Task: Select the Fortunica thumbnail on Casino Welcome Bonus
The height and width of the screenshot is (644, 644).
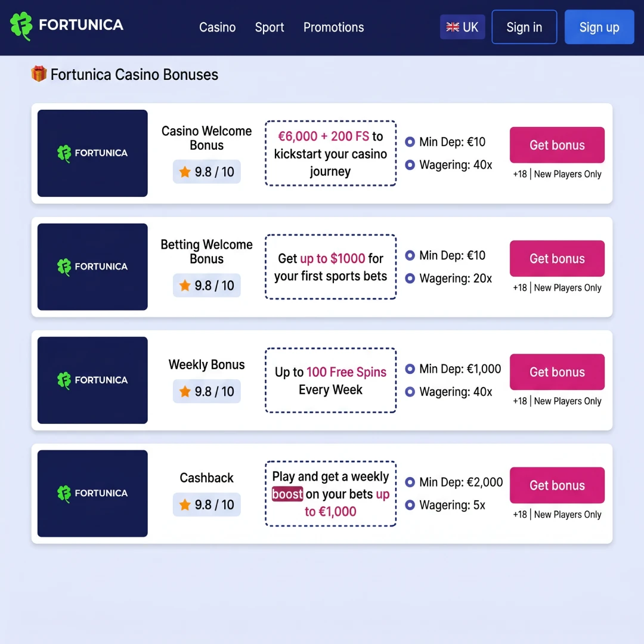Action: (92, 153)
